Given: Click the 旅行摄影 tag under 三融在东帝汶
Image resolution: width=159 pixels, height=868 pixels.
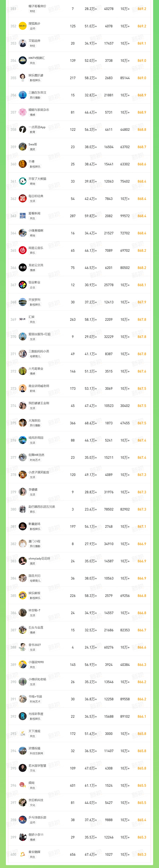Looking at the screenshot, I should tap(35, 98).
